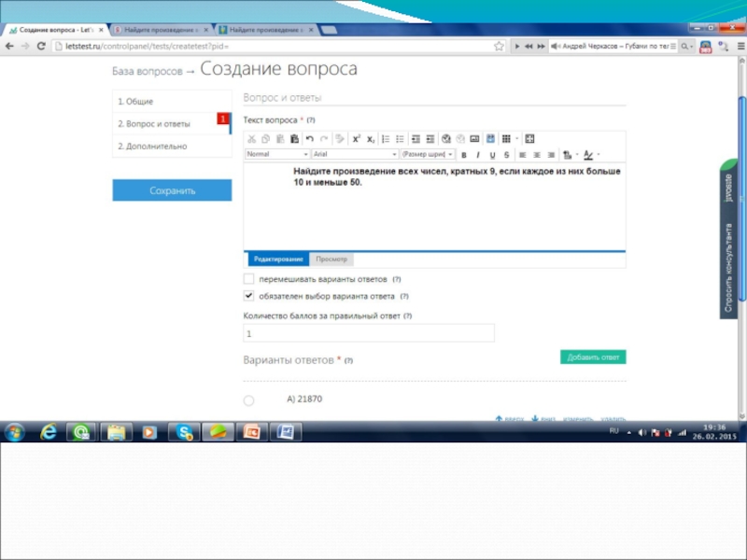Click the Cut icon in editor toolbar
The image size is (747, 560).
[x=251, y=139]
